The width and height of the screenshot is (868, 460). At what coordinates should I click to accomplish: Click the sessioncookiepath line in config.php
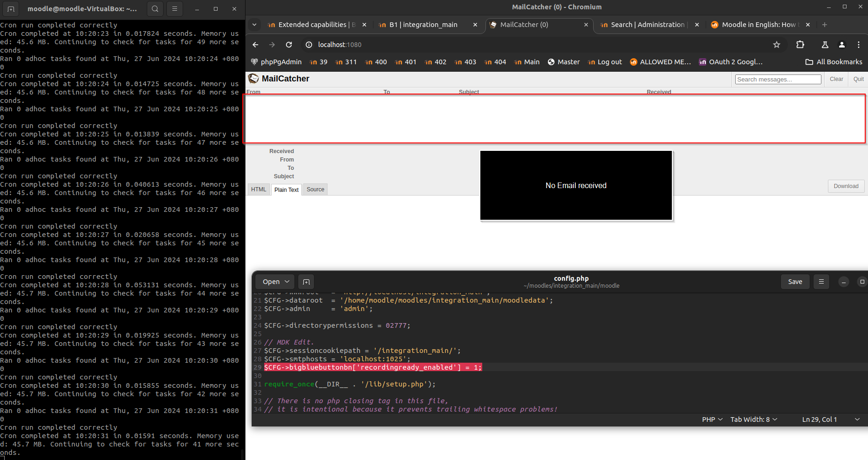pos(362,351)
